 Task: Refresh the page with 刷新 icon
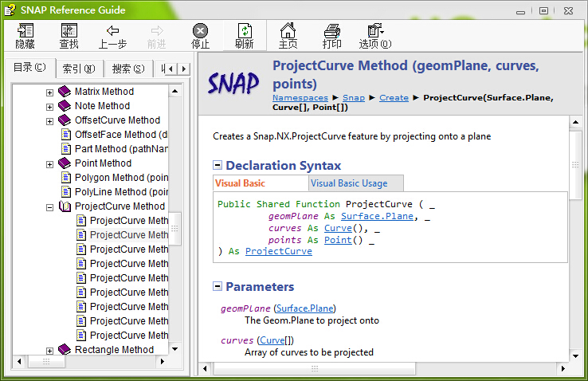[x=244, y=35]
